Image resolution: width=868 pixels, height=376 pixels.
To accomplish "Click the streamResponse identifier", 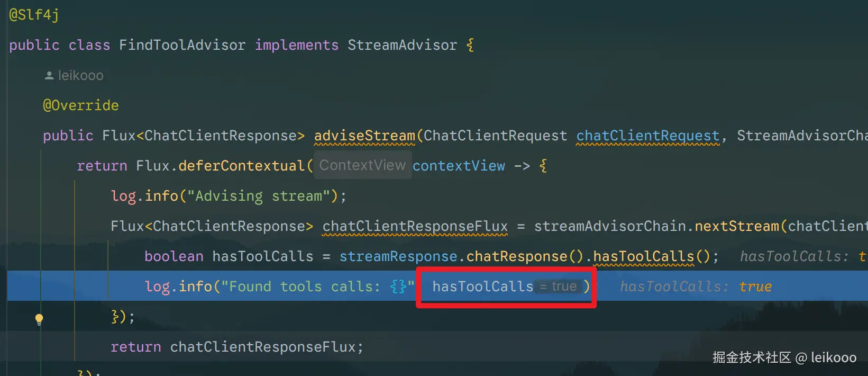I will pyautogui.click(x=398, y=256).
